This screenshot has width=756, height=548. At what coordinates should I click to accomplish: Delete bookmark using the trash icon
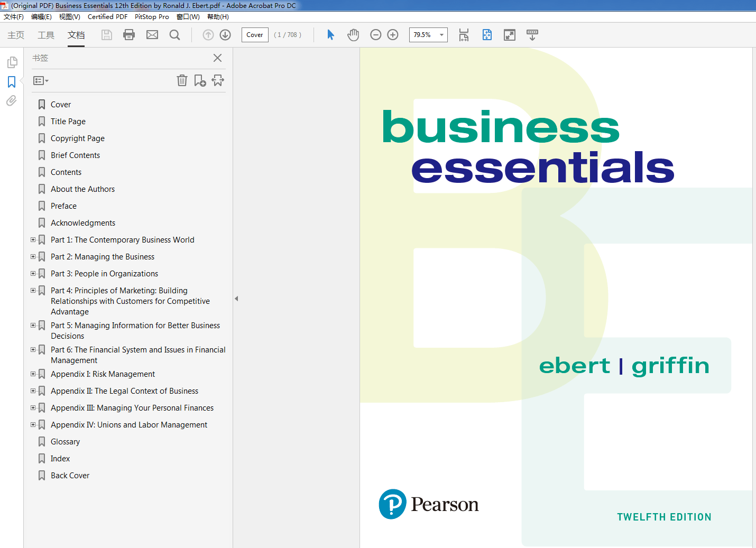182,80
